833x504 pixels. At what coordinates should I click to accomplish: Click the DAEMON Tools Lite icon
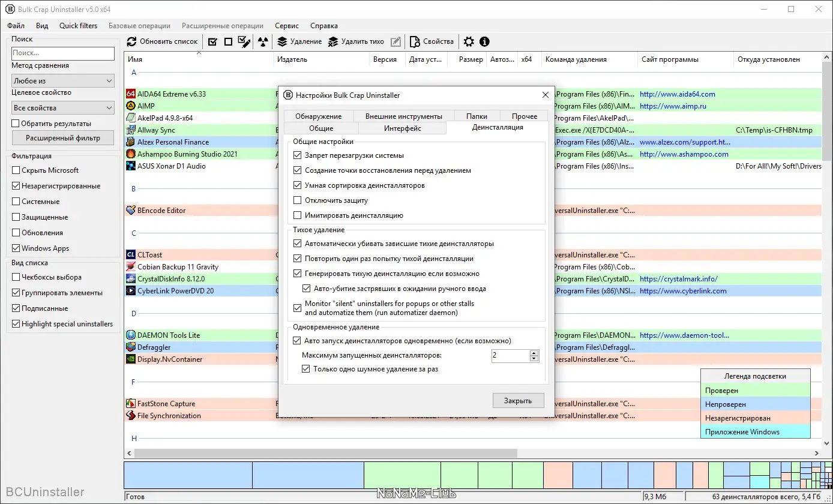(131, 335)
